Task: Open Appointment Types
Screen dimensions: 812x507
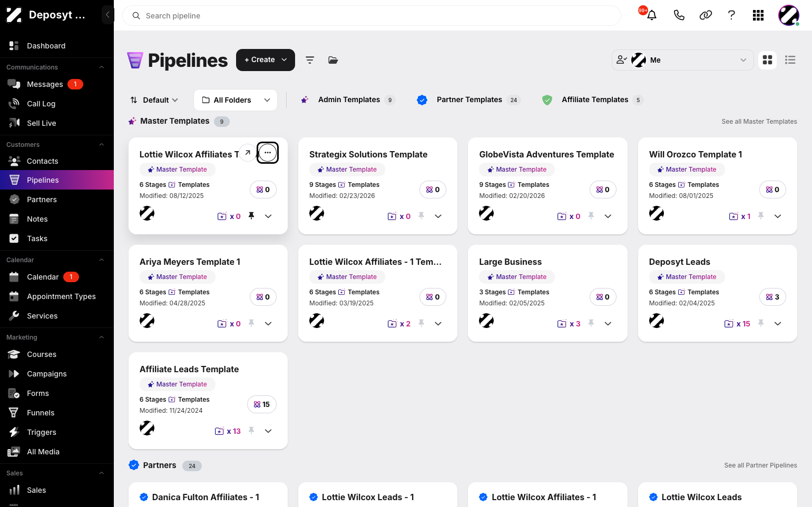Action: [57, 296]
